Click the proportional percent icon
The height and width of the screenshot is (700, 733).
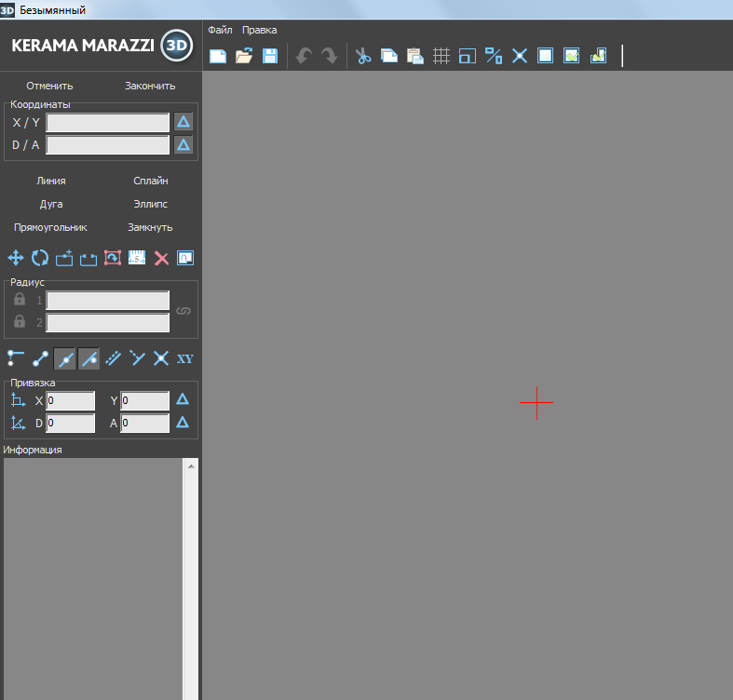494,56
